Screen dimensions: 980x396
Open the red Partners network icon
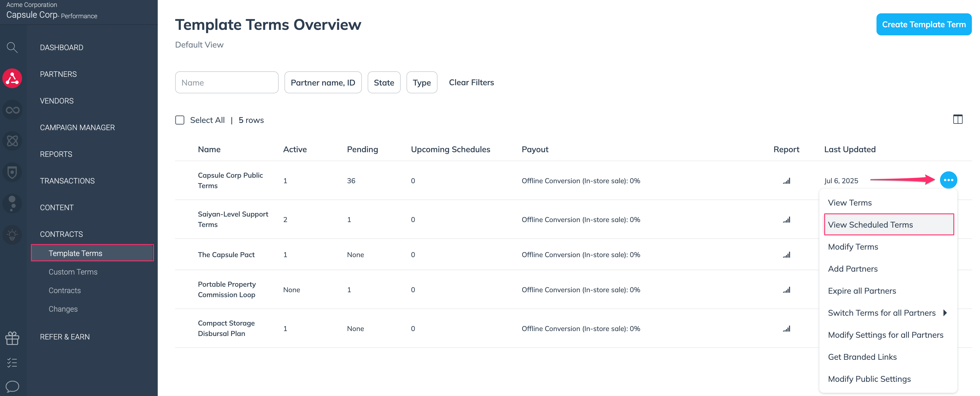12,78
